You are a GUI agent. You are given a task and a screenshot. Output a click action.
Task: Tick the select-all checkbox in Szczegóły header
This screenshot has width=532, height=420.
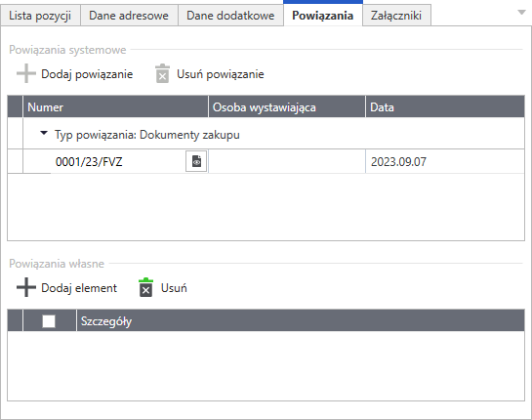click(49, 320)
